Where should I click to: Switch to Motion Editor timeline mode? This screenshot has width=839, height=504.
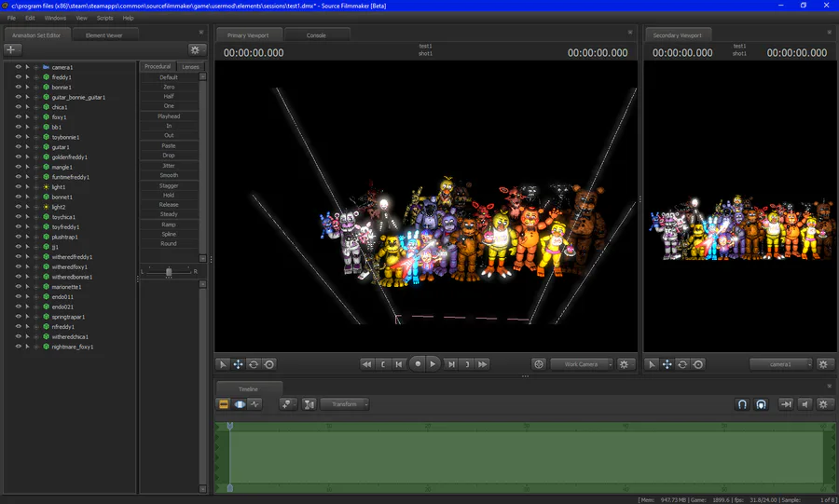[x=240, y=404]
